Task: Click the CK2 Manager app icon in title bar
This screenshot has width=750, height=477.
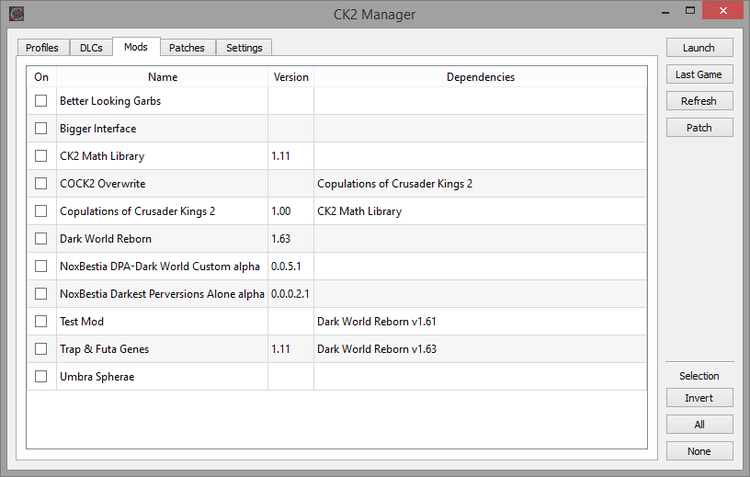Action: click(x=16, y=13)
